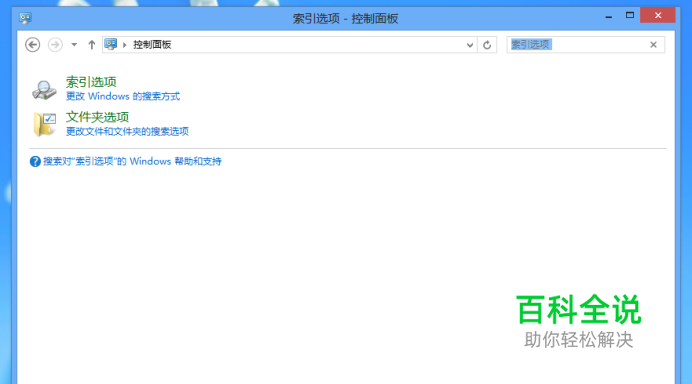
Task: Open Windows 帮助和支持 search link
Action: point(132,162)
